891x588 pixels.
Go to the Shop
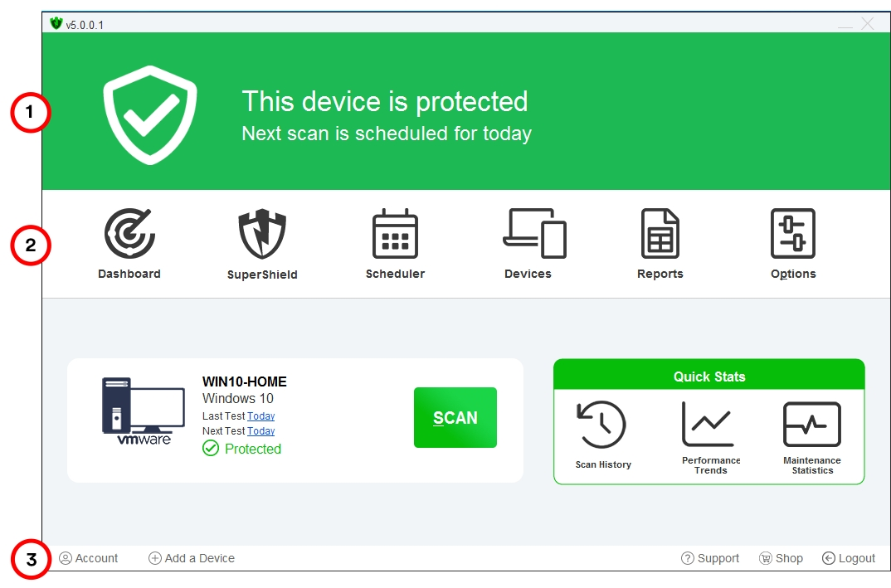(x=781, y=558)
